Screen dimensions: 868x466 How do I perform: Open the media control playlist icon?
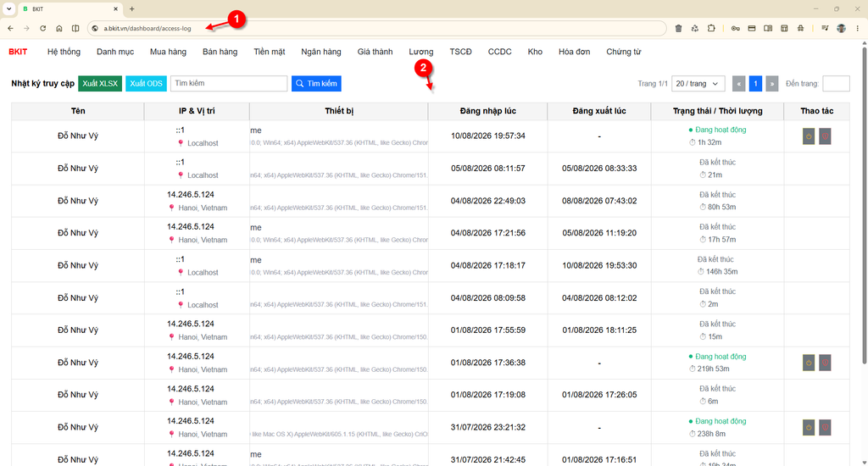[825, 28]
